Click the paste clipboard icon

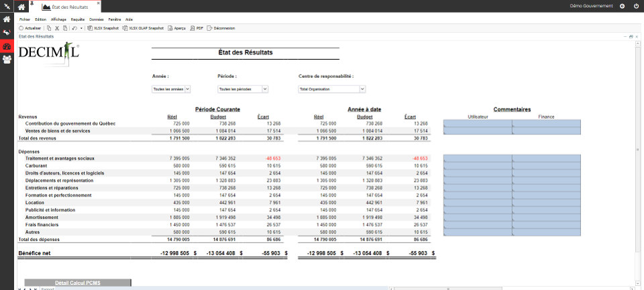click(x=65, y=28)
